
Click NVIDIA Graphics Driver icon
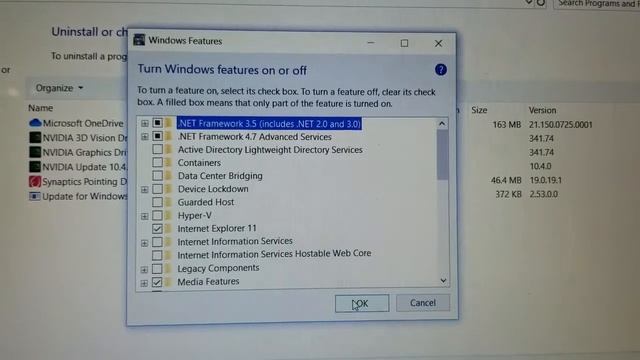[35, 152]
